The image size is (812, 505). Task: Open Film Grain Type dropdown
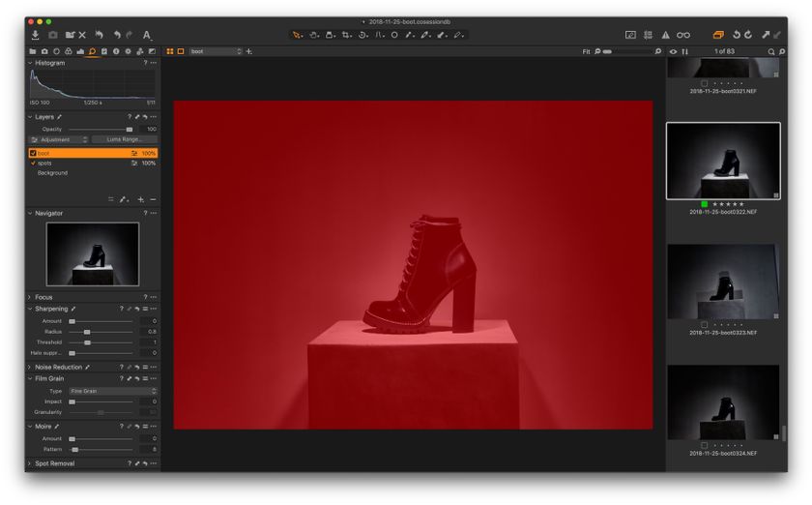[113, 391]
